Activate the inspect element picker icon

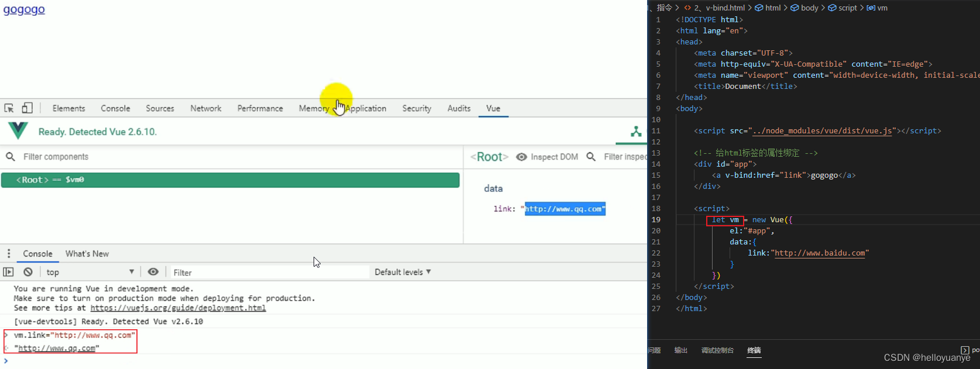tap(9, 108)
